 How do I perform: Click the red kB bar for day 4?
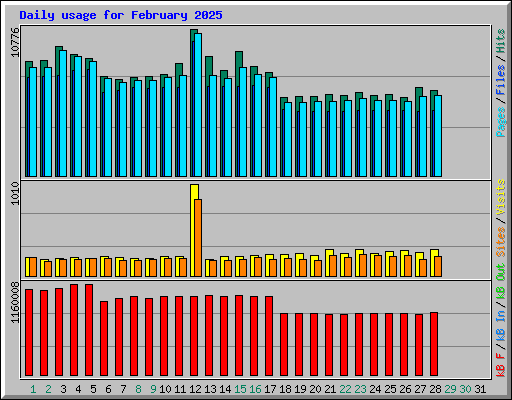click(x=74, y=330)
